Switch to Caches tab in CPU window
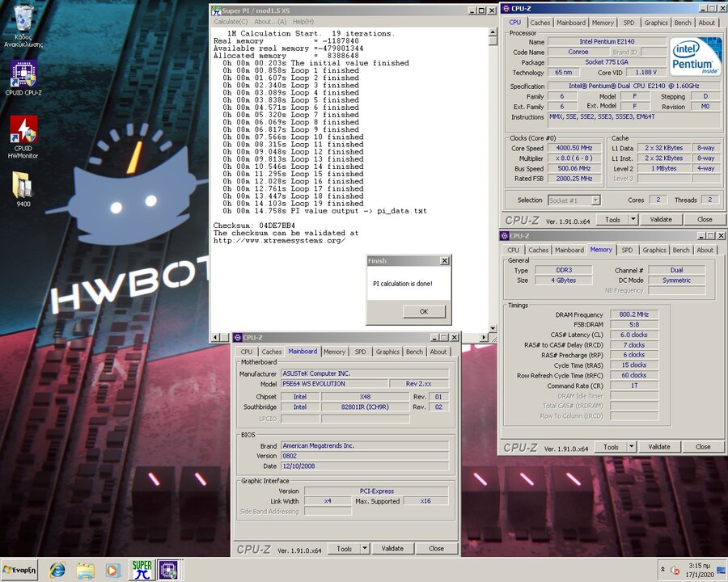 pos(540,23)
